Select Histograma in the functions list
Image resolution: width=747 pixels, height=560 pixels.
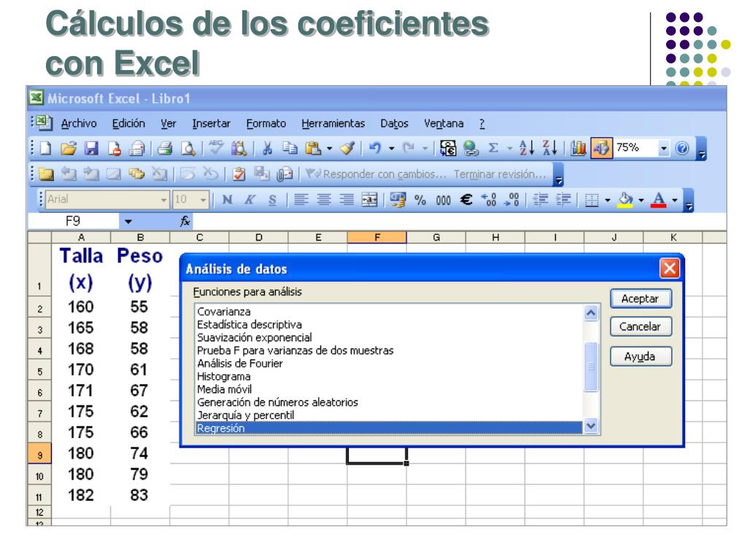click(x=389, y=376)
